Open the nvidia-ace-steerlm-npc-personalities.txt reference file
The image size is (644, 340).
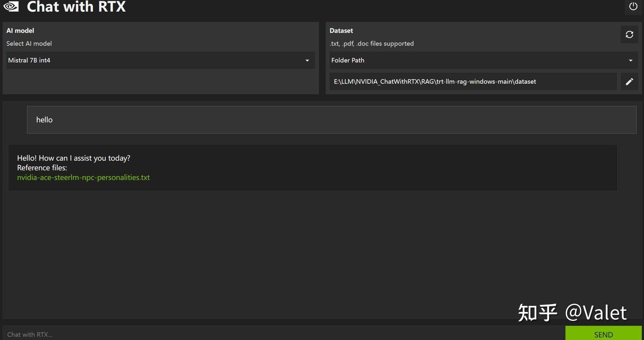[83, 177]
